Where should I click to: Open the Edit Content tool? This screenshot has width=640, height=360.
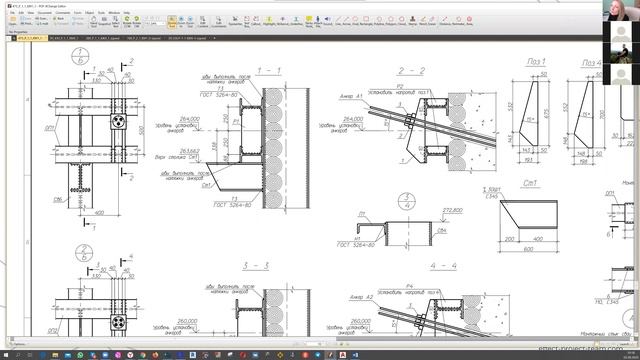[x=202, y=21]
